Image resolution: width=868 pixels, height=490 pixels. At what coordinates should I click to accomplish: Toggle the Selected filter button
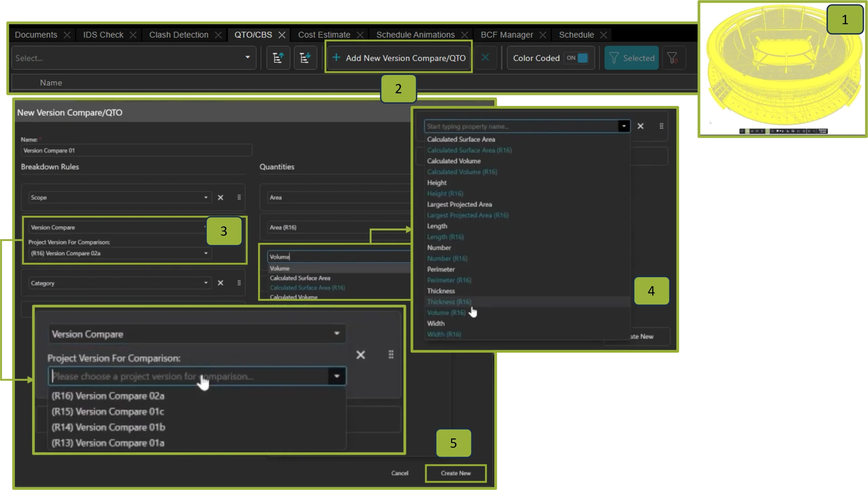631,58
